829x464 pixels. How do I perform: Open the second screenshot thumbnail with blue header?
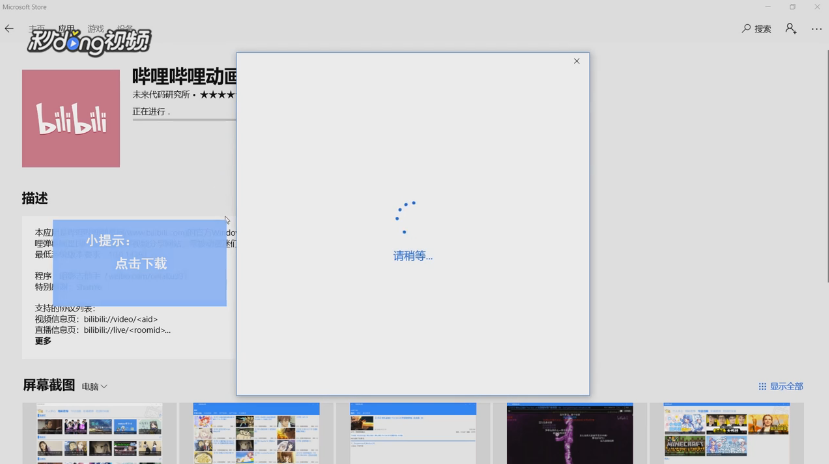(256, 433)
